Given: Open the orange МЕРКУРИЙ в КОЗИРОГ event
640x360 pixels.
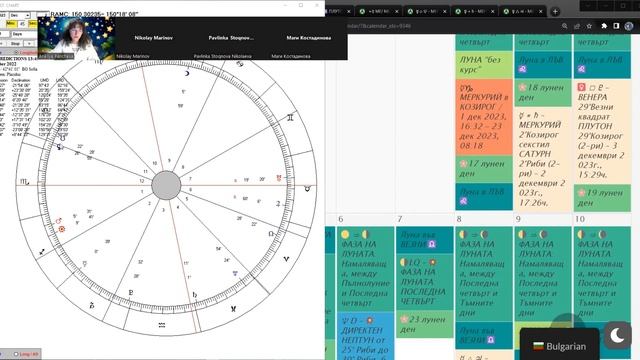Looking at the screenshot, I should tap(484, 117).
